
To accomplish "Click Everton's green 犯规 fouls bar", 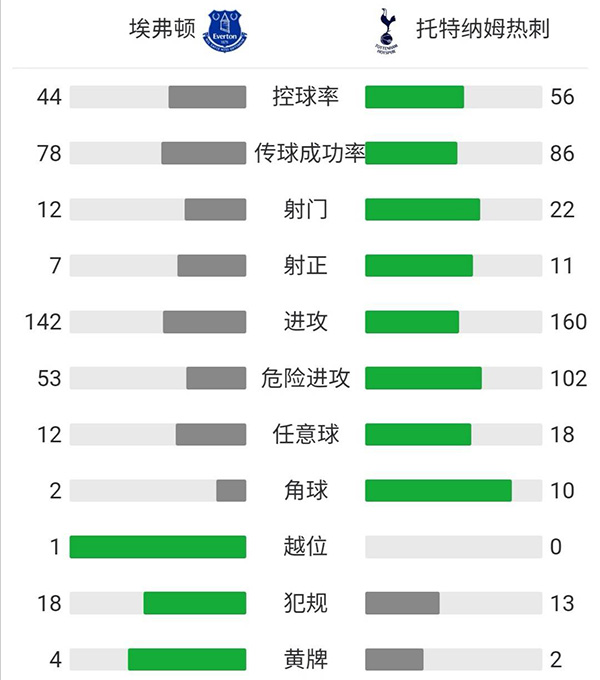I will [195, 603].
